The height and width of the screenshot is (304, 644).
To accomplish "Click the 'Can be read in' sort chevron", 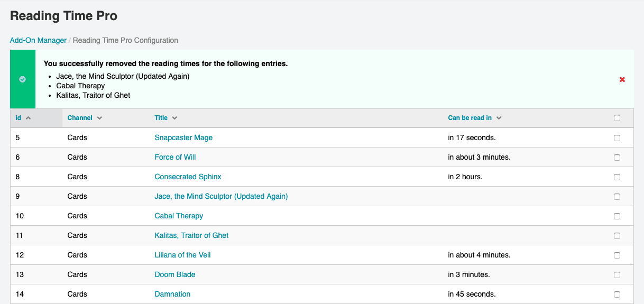I will [499, 118].
